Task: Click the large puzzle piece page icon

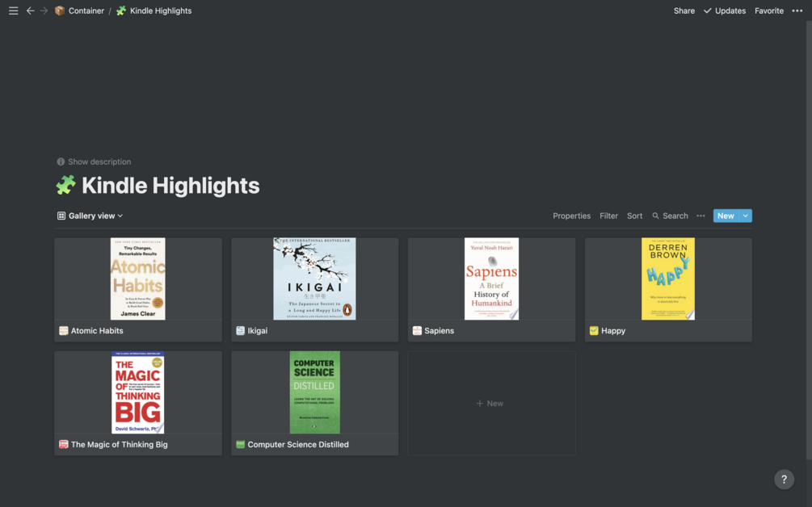Action: (x=65, y=185)
